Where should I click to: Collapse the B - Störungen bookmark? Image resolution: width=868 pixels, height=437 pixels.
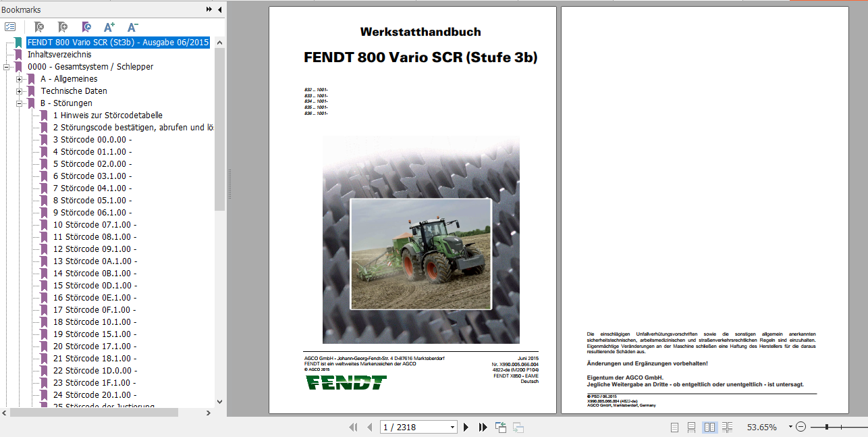(x=20, y=103)
